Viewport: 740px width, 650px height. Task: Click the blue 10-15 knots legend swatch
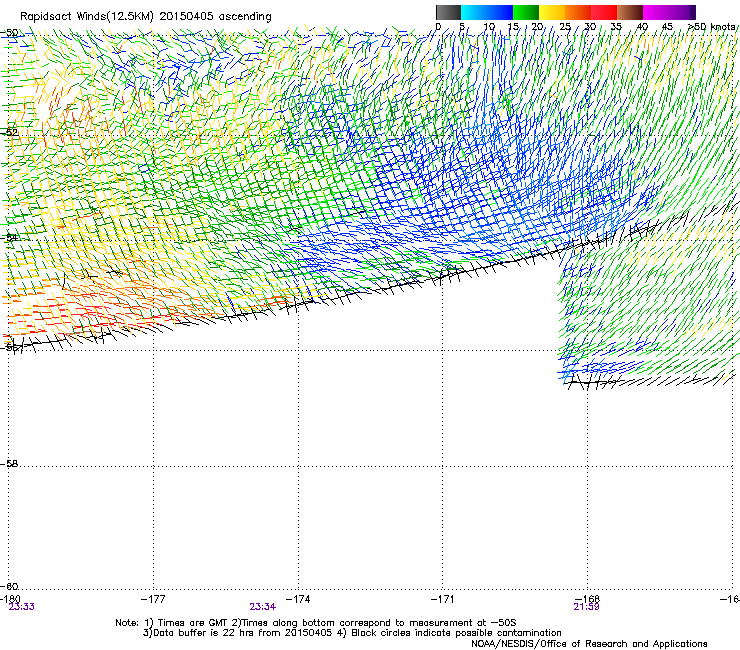(500, 12)
